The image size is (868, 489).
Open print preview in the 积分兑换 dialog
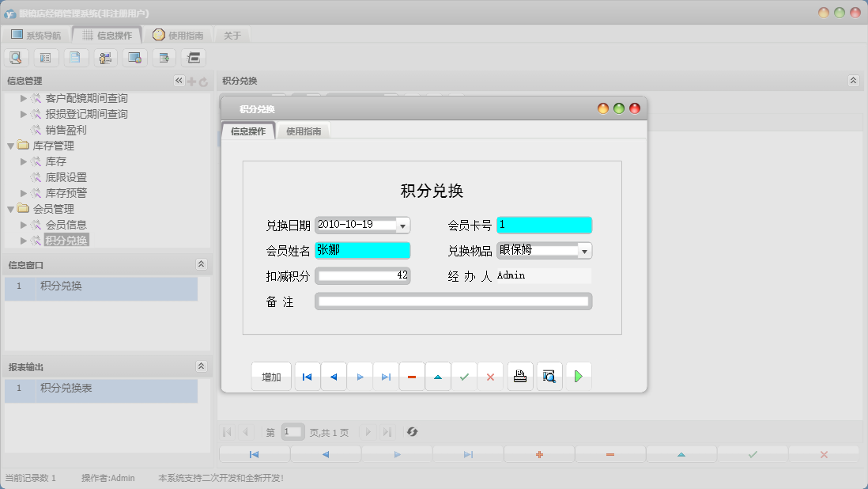[549, 376]
